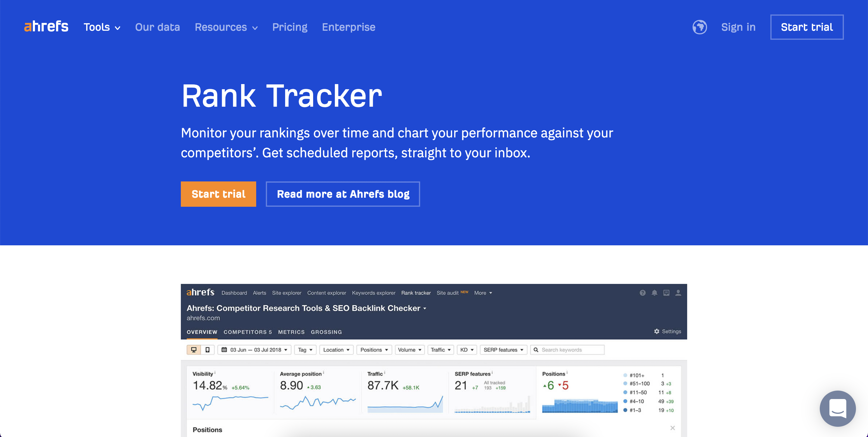Click the 14.82% visibility value
The width and height of the screenshot is (868, 437).
[210, 385]
